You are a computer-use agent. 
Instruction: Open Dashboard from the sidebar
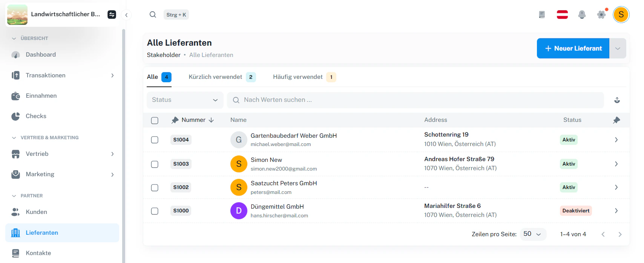point(62,55)
